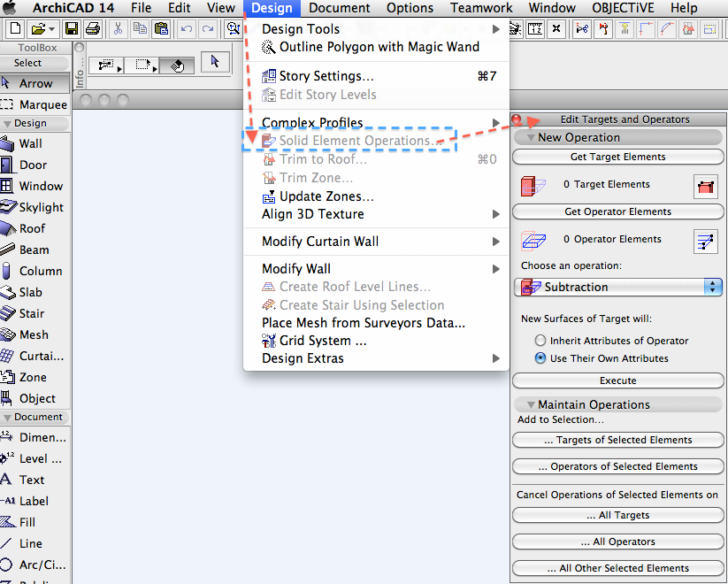Image resolution: width=728 pixels, height=584 pixels.
Task: Open the Design Tools submenu
Action: pyautogui.click(x=376, y=29)
